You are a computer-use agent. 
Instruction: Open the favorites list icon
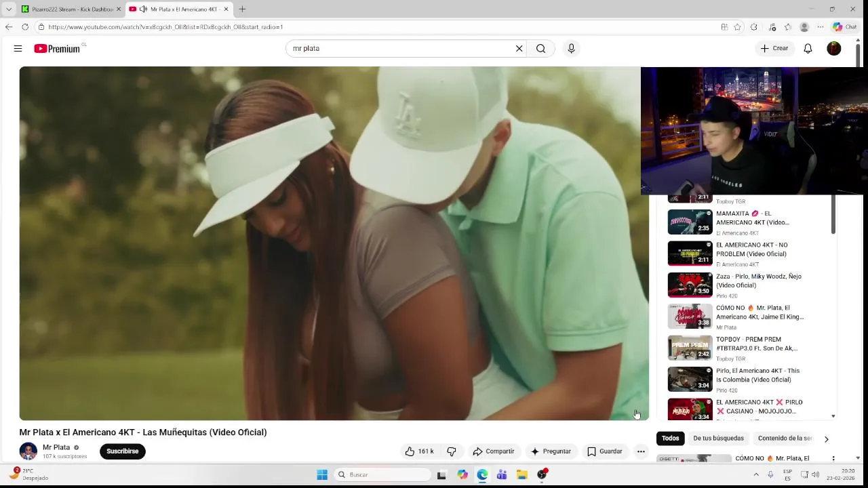788,27
